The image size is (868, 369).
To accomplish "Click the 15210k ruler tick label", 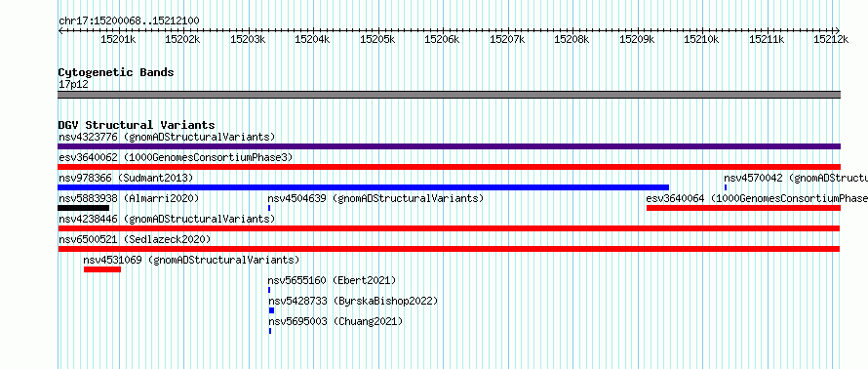I will pos(701,39).
